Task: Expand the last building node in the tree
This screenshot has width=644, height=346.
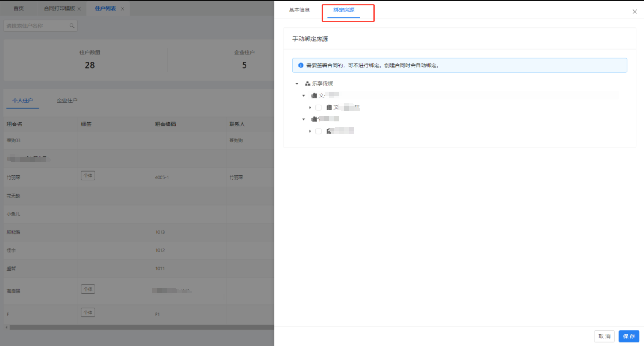Action: tap(310, 131)
